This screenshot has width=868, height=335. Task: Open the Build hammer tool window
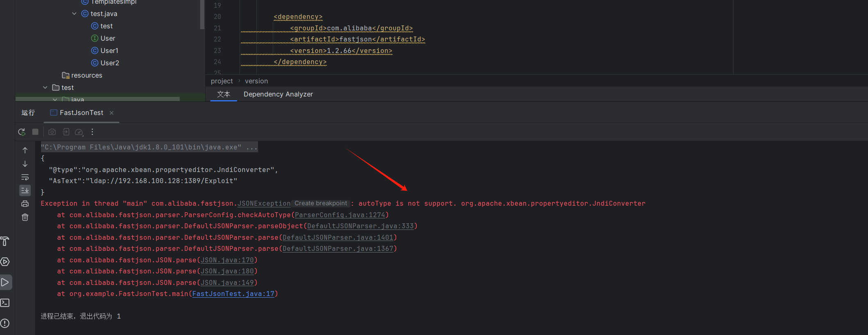(5, 241)
